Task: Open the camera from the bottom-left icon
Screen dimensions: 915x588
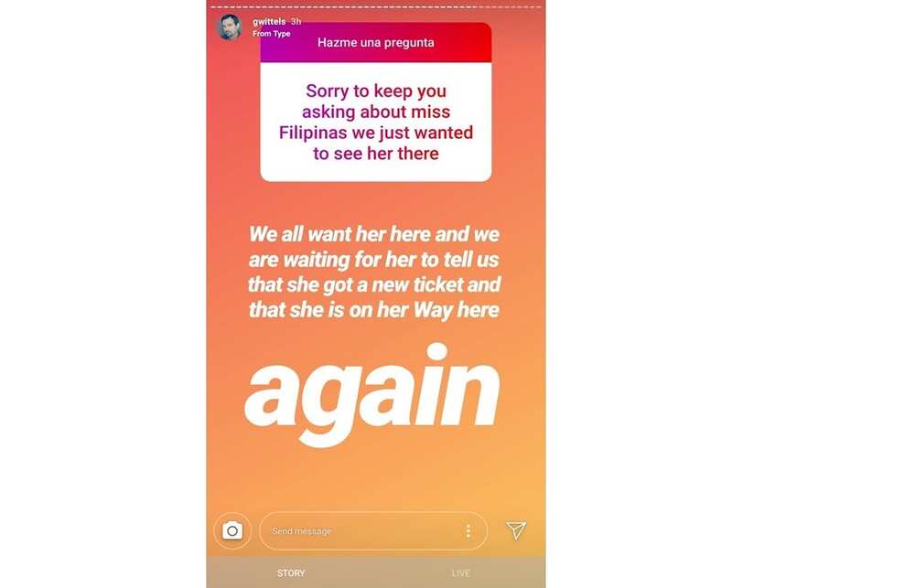Action: 232,530
